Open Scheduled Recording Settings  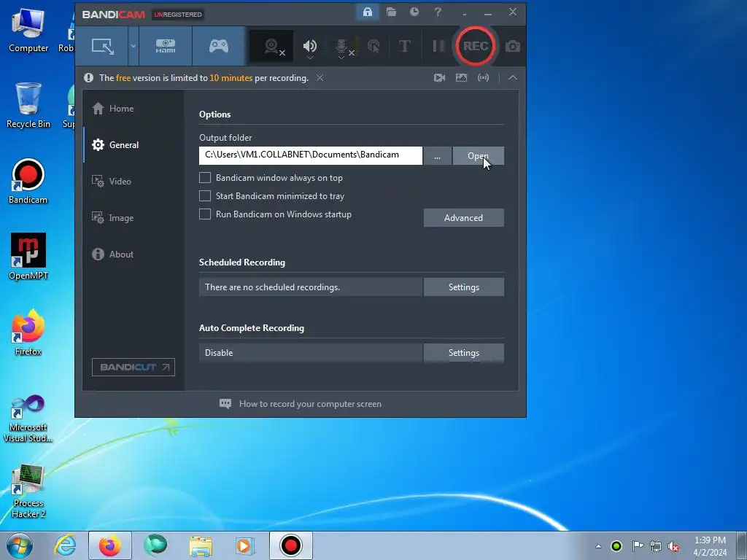[x=463, y=287]
